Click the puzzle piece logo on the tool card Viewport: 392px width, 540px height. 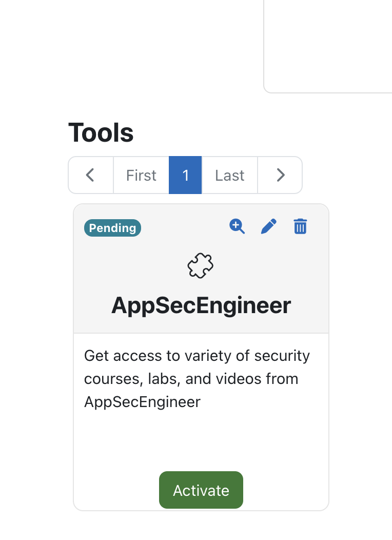click(201, 265)
